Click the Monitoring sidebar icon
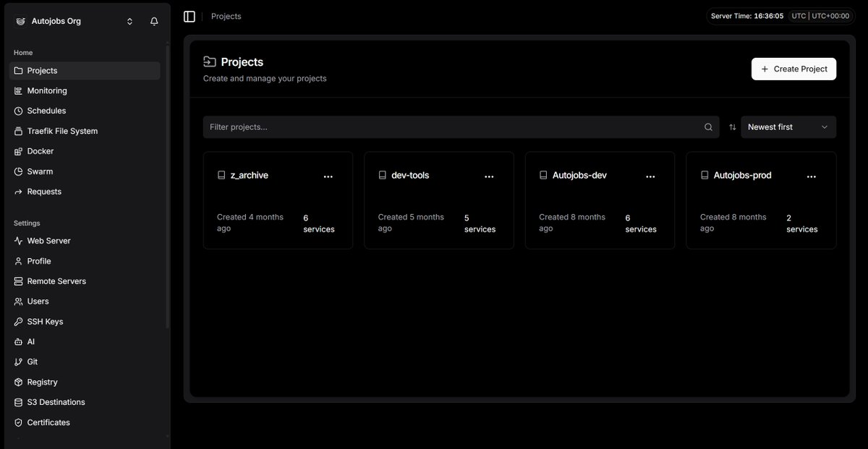Viewport: 868px width, 449px height. tap(19, 91)
